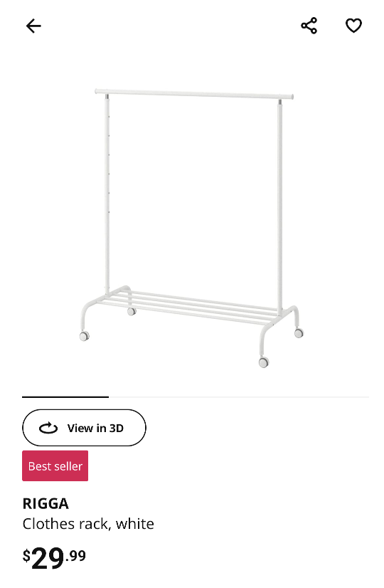Click the rotate 3D icon in the View in 3D button
384x588 pixels.
pyautogui.click(x=48, y=428)
